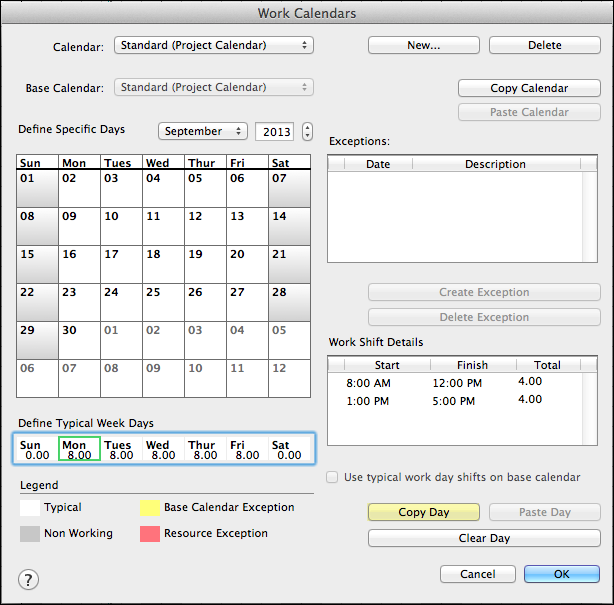Click the help question mark icon

click(29, 579)
